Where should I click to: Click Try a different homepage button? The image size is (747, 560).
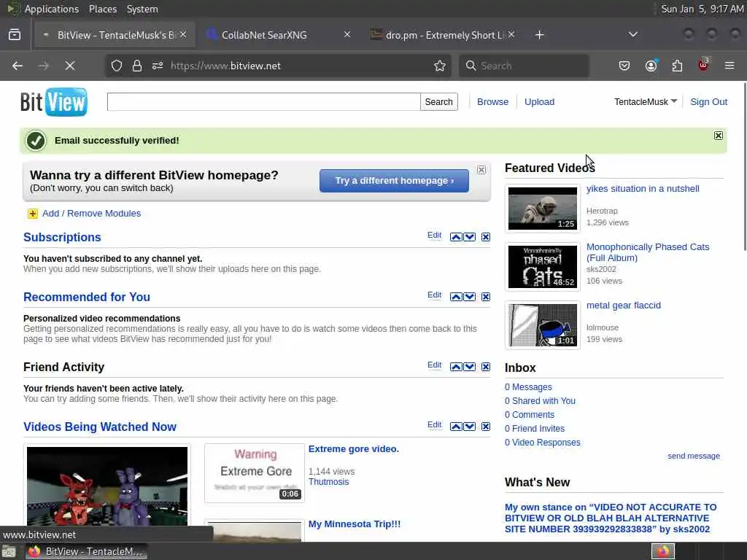pyautogui.click(x=394, y=181)
